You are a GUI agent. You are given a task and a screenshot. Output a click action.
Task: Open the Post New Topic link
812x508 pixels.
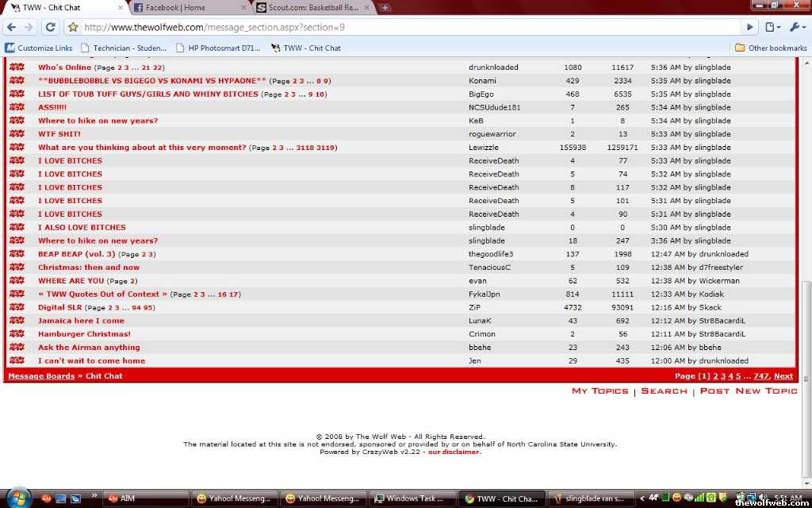coord(748,391)
